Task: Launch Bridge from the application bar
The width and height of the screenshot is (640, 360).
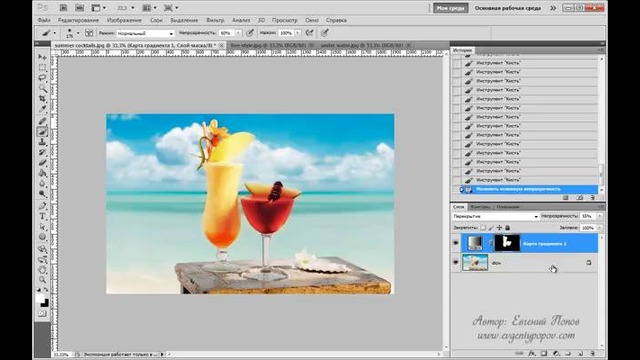Action: coord(63,8)
